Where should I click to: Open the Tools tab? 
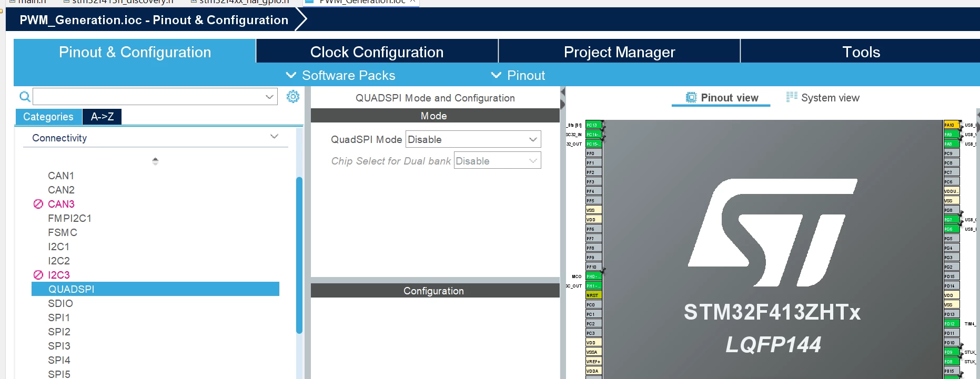861,52
